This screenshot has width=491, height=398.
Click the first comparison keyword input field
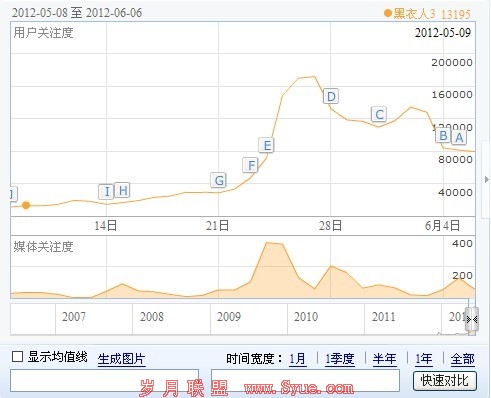(104, 380)
